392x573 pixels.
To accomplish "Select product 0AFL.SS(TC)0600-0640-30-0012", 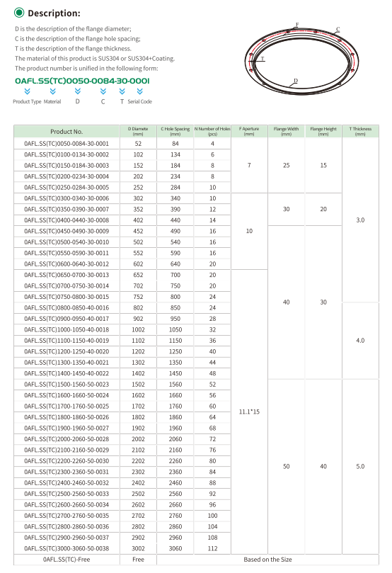I will [x=67, y=264].
